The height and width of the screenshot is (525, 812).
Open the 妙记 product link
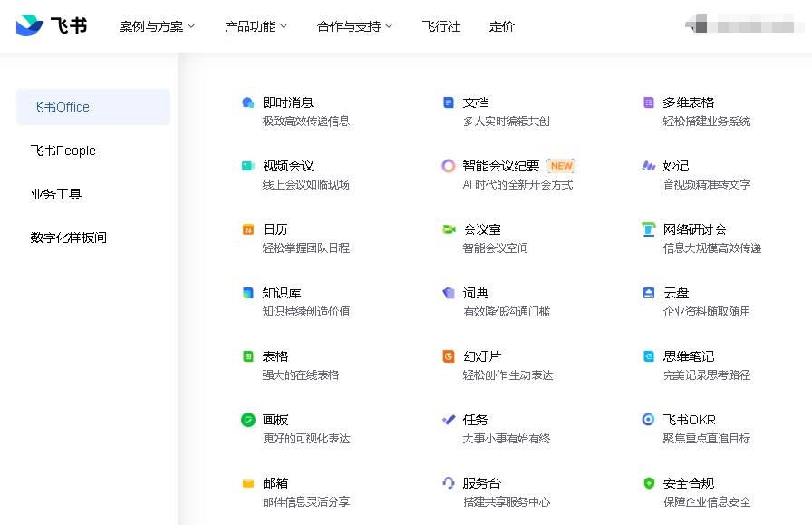point(676,166)
